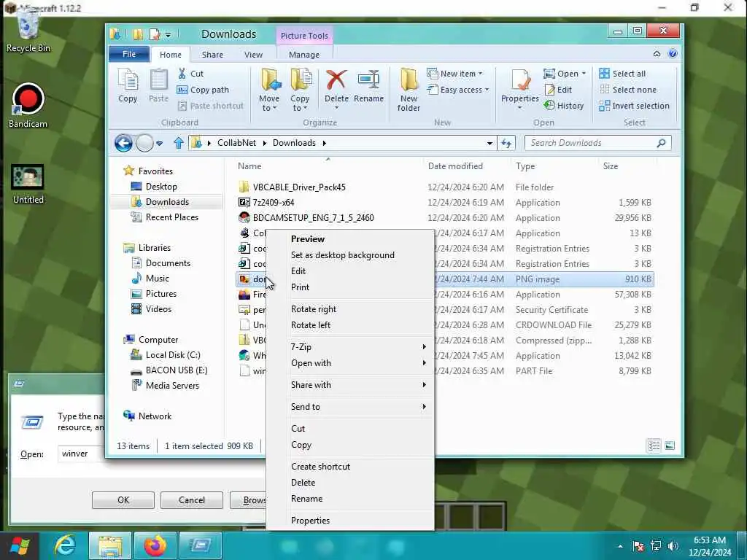Choose Properties in the context menu
This screenshot has height=560, width=747.
(x=310, y=521)
